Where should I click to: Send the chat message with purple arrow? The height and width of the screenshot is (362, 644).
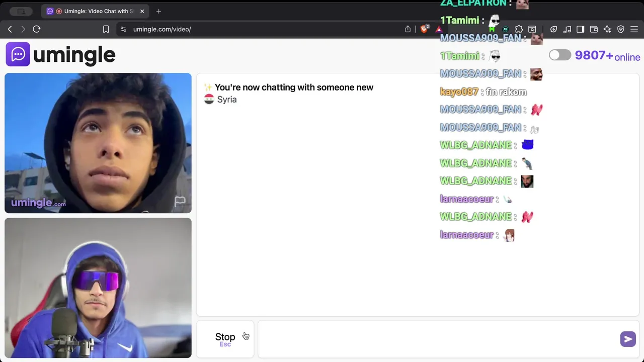tap(628, 339)
